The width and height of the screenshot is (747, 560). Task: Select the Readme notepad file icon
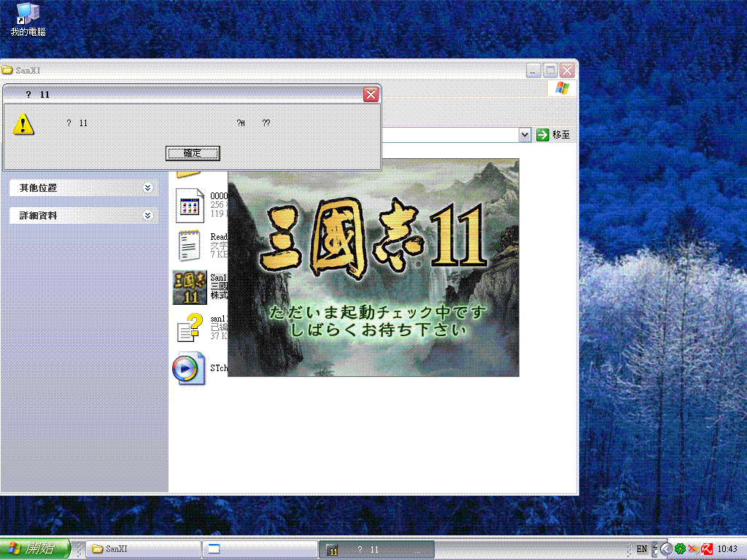click(x=189, y=246)
